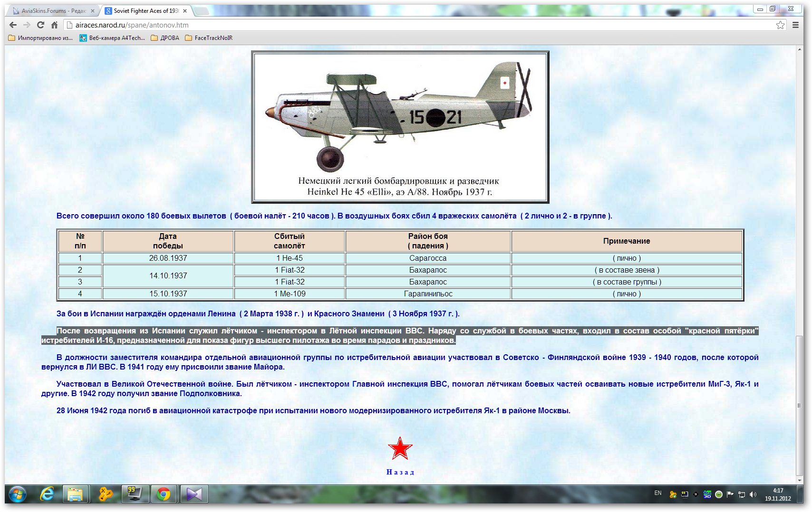Click the 'Сбитый самолёт' column header
The image size is (812, 512).
pyautogui.click(x=289, y=241)
